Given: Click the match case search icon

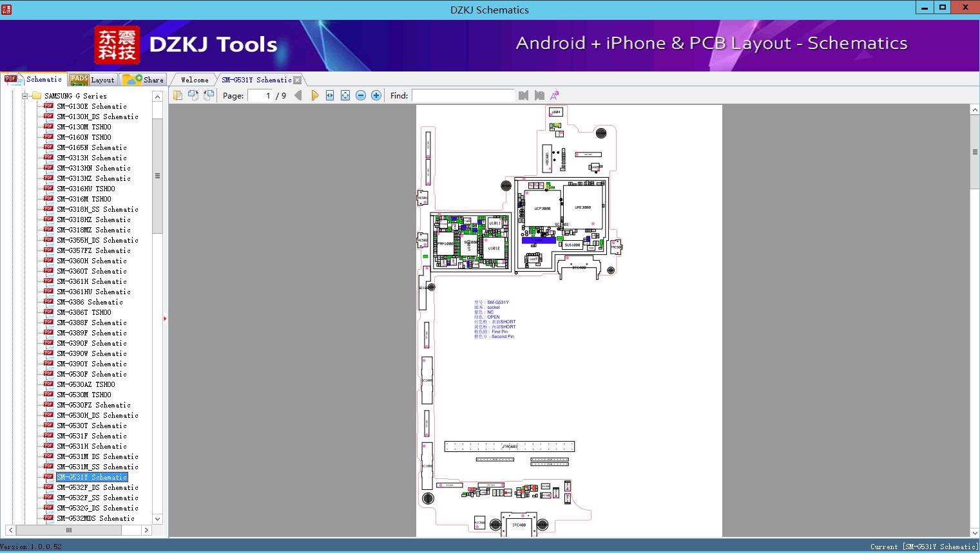Looking at the screenshot, I should pos(554,95).
